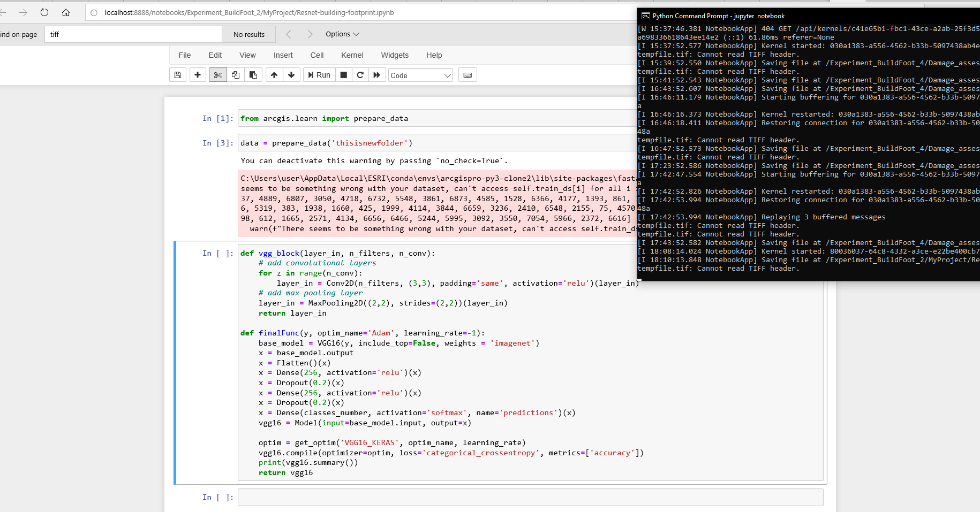Go to the browser home page icon
This screenshot has height=512, width=980.
click(x=66, y=12)
